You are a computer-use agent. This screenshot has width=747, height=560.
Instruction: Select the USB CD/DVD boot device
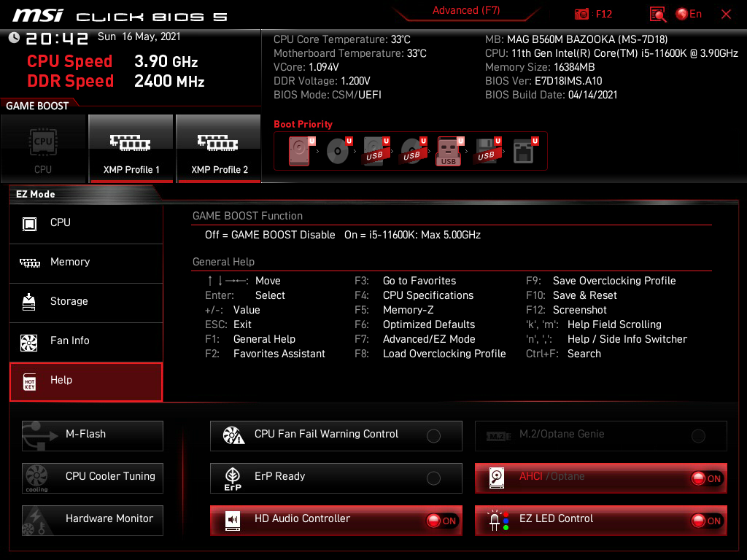[x=413, y=151]
